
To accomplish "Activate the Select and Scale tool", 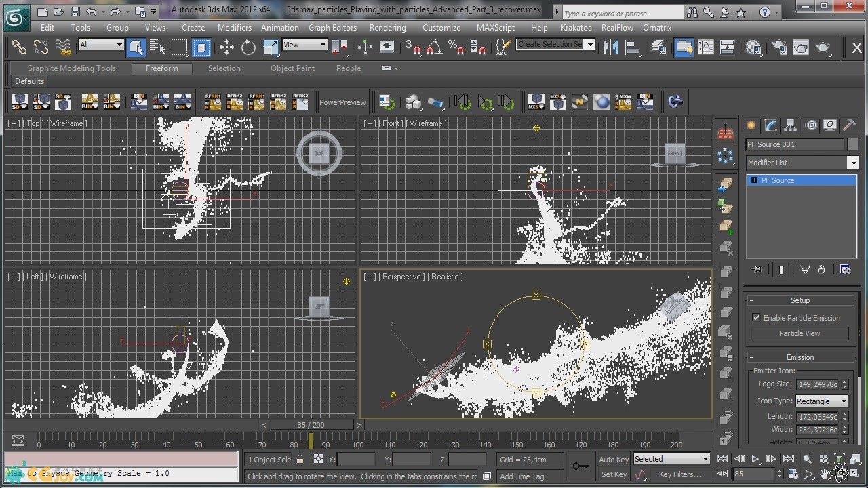I will point(271,47).
